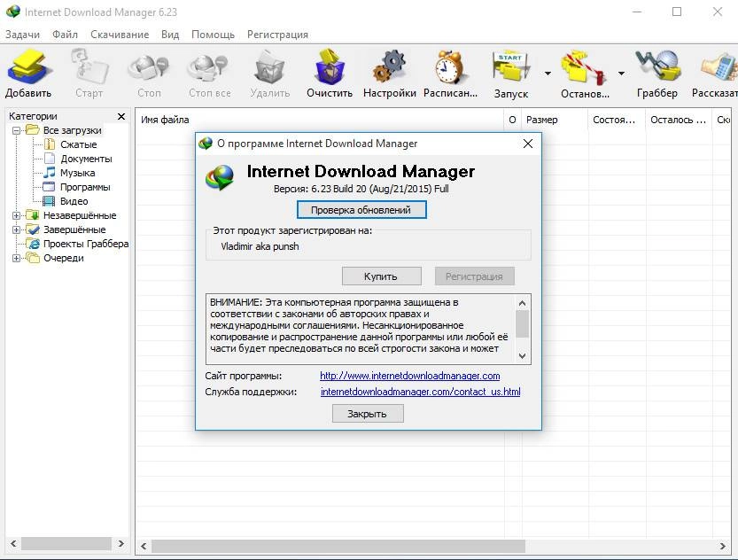738x560 pixels.
Task: Open the Файл menu
Action: (x=65, y=35)
